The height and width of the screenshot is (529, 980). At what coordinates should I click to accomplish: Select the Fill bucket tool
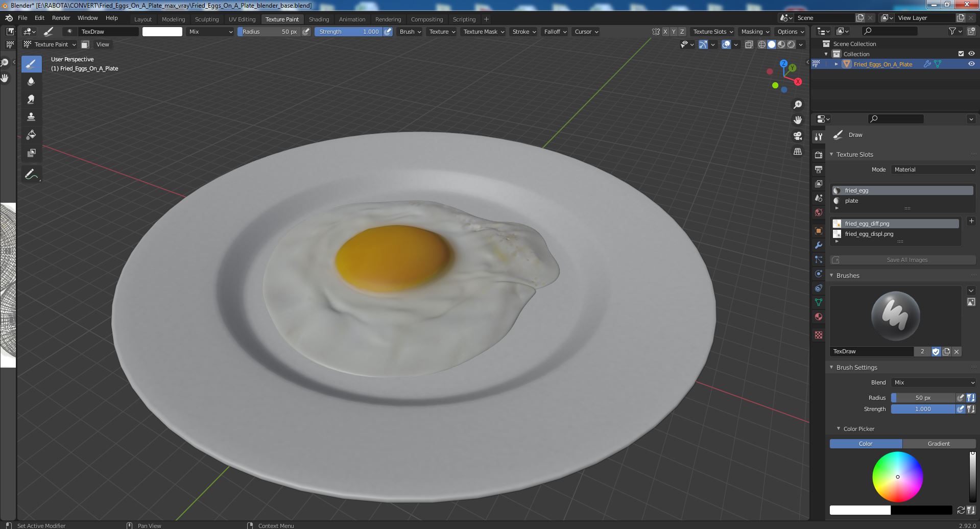click(31, 135)
